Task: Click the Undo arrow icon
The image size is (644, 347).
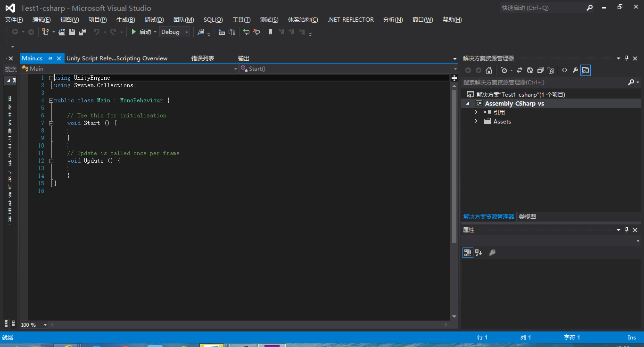Action: pos(97,32)
